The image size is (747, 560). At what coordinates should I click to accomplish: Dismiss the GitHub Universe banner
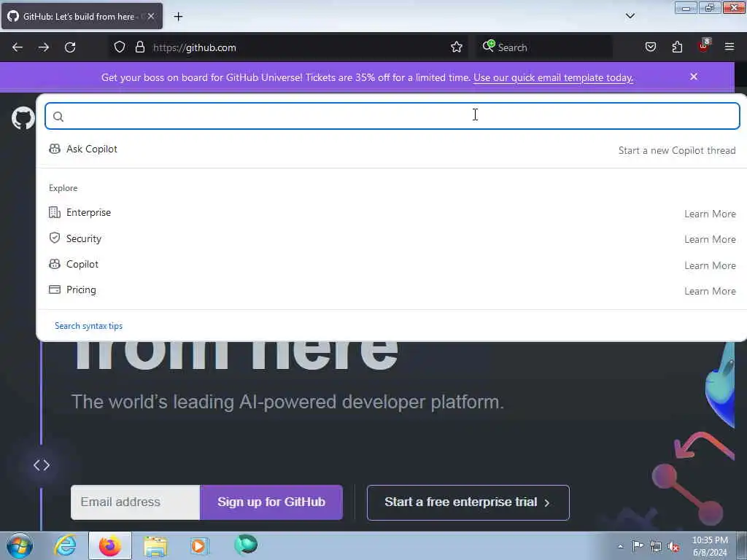tap(694, 77)
